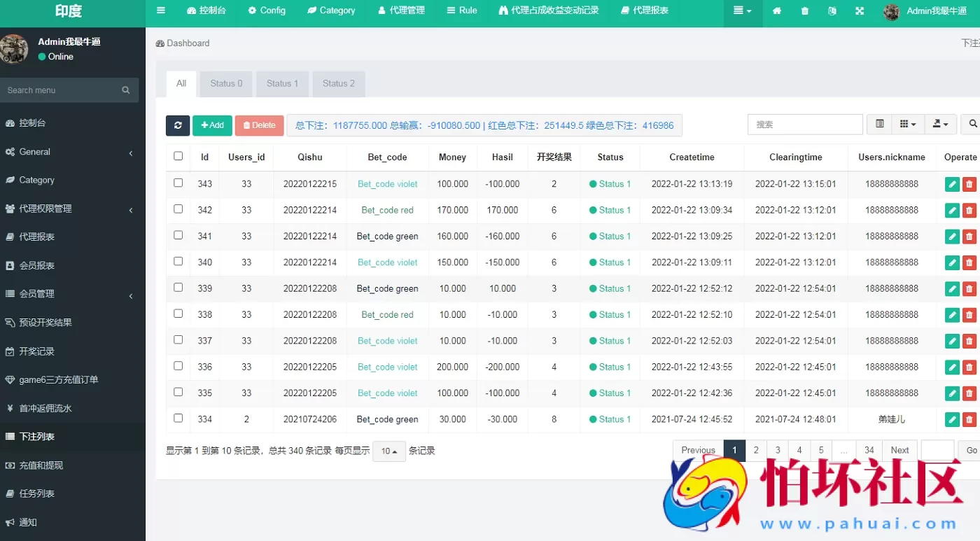Toggle the list view icon above the table
The width and height of the screenshot is (980, 541).
879,124
